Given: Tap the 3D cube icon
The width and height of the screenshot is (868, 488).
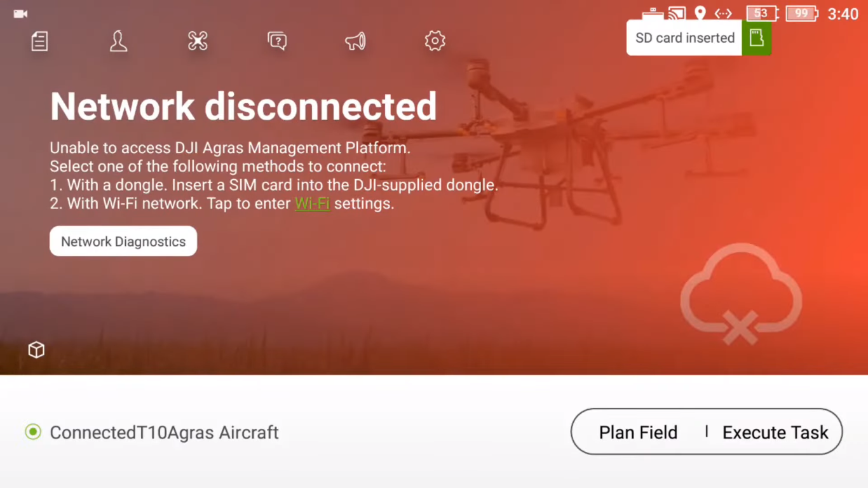Looking at the screenshot, I should (36, 349).
